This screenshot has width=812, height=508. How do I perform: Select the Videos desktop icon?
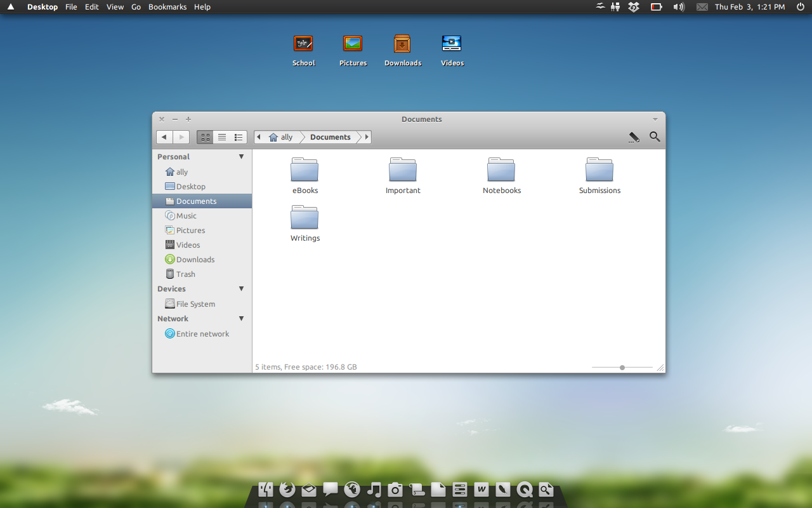pyautogui.click(x=452, y=51)
